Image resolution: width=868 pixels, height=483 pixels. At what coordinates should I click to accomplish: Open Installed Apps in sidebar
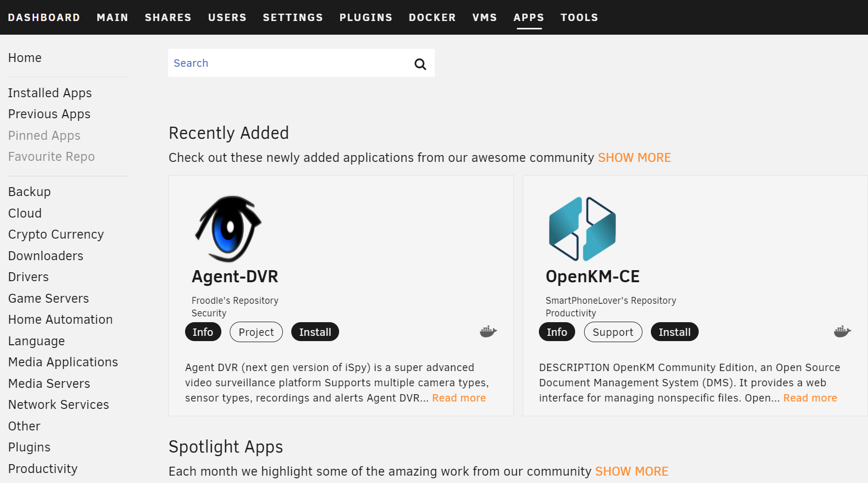click(x=50, y=93)
